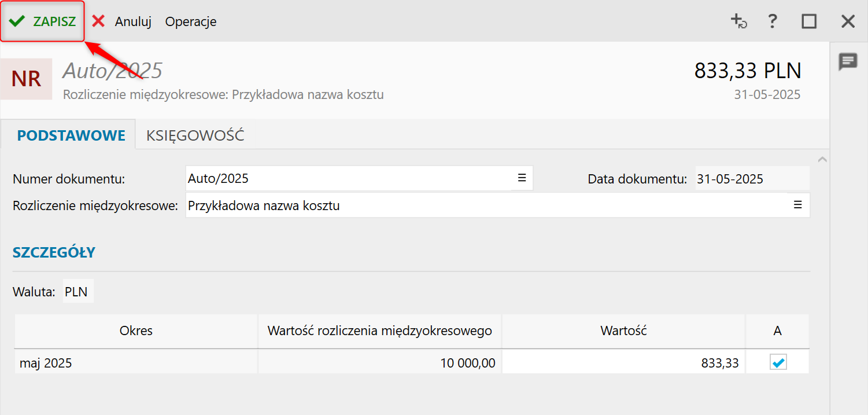Open the Numer dokumentu list menu

click(522, 178)
